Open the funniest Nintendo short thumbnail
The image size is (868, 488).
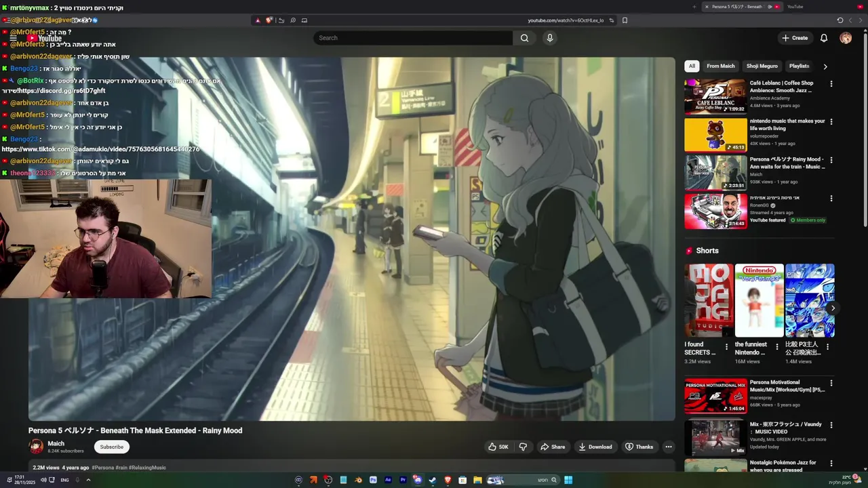coord(759,300)
